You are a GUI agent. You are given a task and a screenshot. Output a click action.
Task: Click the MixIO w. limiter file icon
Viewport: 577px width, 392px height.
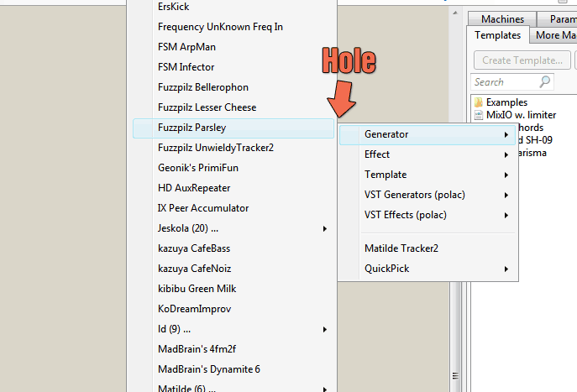479,115
